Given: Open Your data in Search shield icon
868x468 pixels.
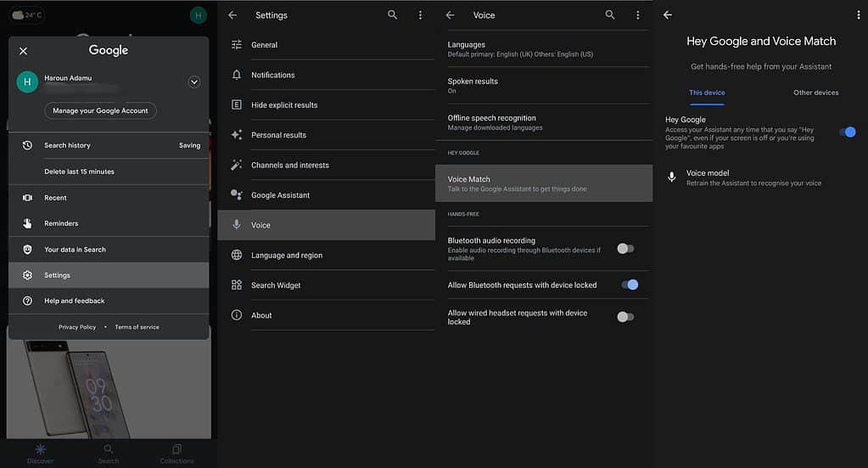Looking at the screenshot, I should coord(27,249).
